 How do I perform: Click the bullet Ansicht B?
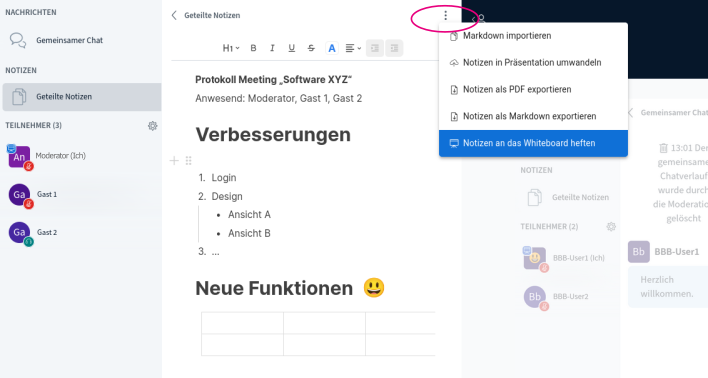click(x=249, y=233)
